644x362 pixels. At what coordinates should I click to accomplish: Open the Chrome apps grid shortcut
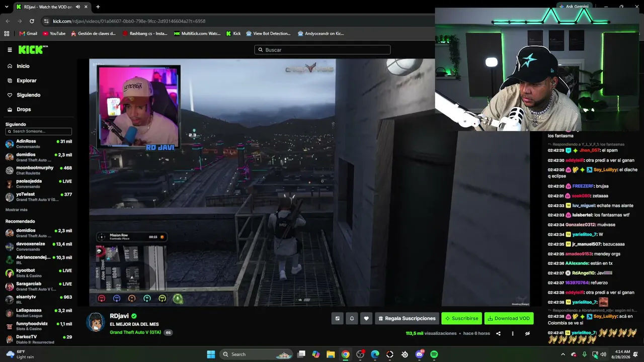click(x=7, y=34)
